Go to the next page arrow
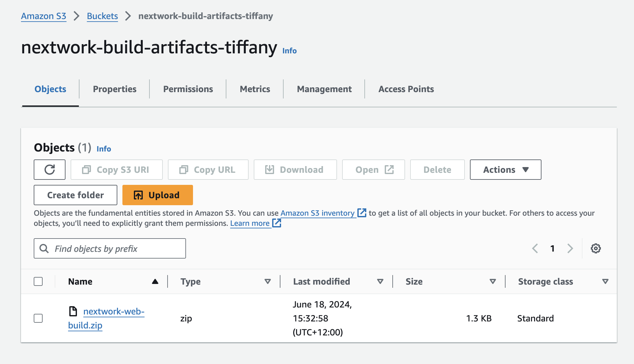This screenshot has height=364, width=634. (570, 248)
